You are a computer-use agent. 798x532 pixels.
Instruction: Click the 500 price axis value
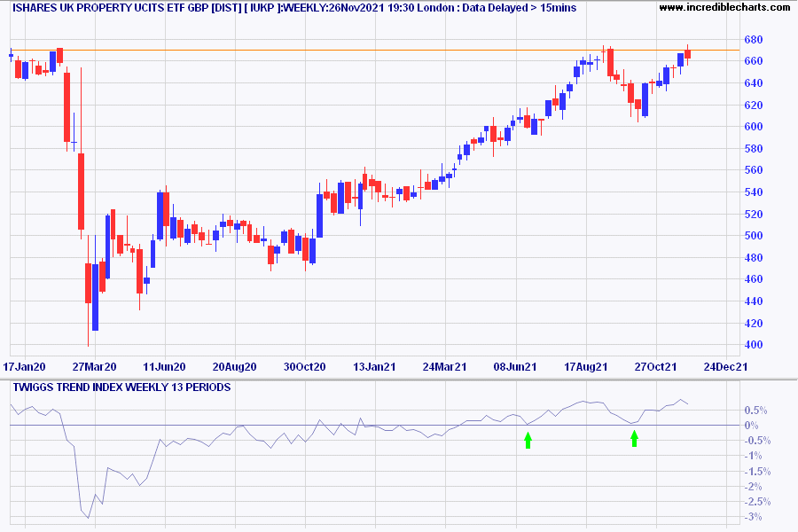(x=753, y=236)
